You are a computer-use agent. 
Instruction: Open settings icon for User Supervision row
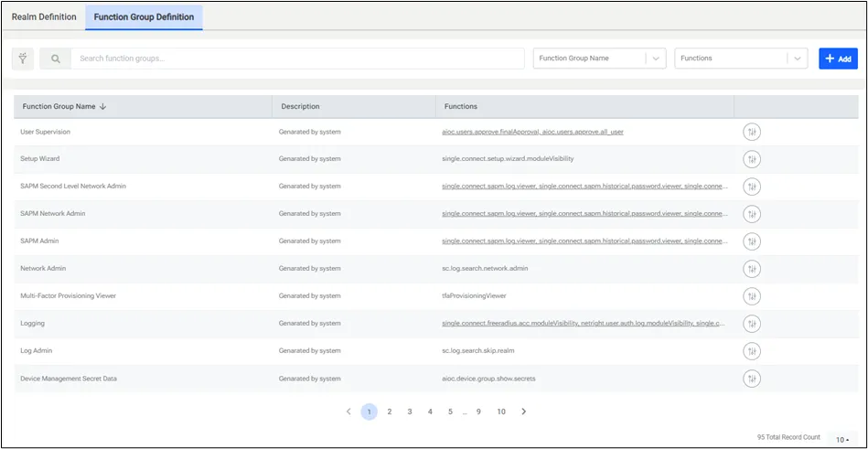coord(751,132)
